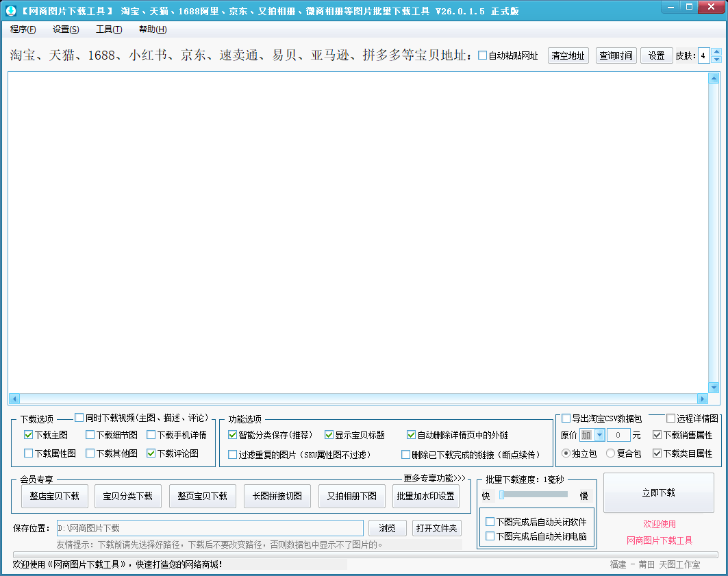Click the 整页宝贝下载 button
The height and width of the screenshot is (576, 728).
[x=203, y=496]
